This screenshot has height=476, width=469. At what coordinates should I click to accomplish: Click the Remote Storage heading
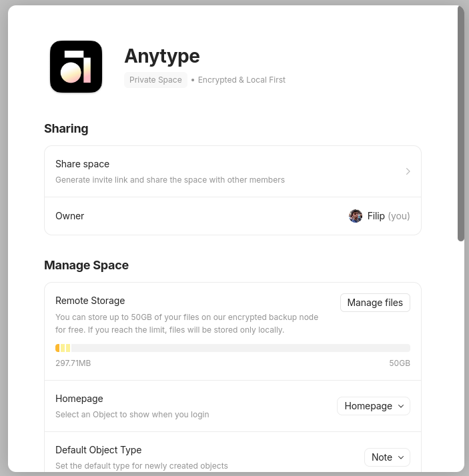(90, 301)
